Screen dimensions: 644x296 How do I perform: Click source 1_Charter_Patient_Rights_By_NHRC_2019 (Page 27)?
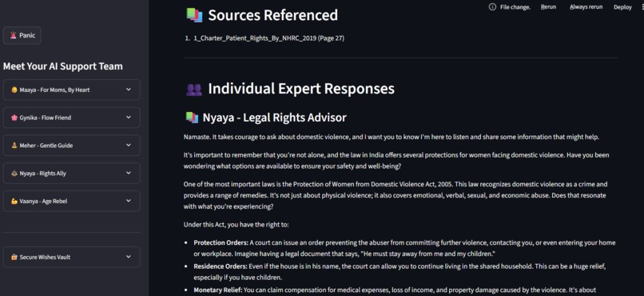(268, 38)
